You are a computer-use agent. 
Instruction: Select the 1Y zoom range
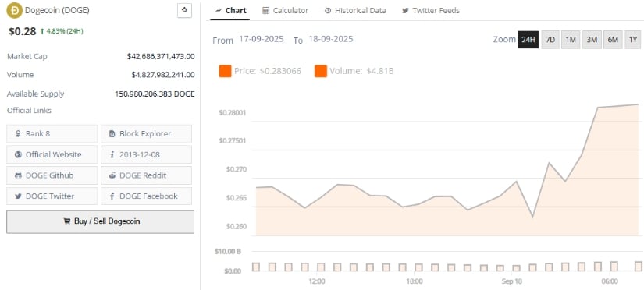(633, 40)
